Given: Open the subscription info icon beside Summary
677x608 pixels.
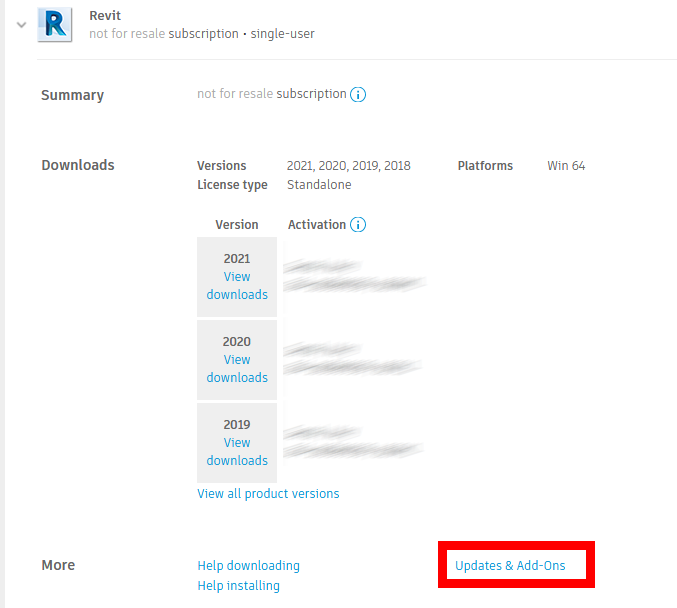Looking at the screenshot, I should click(357, 94).
